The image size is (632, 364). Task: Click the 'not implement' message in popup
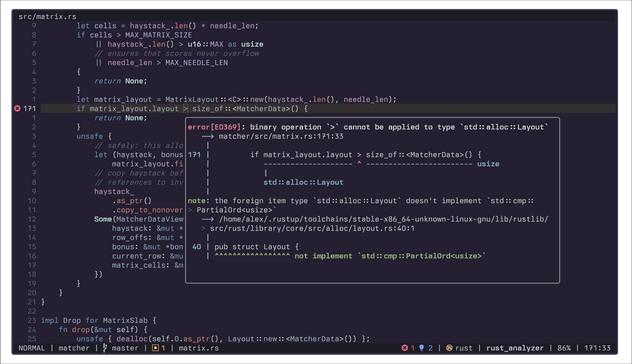323,256
